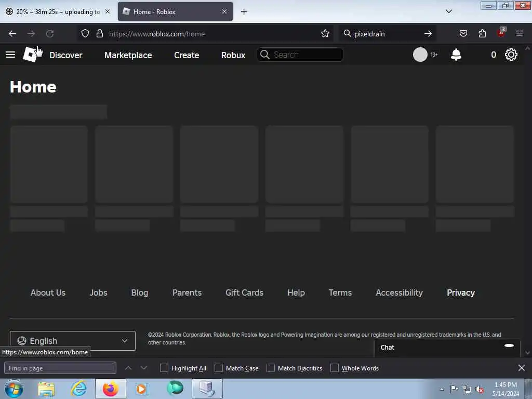This screenshot has width=532, height=399.
Task: Open the Parents footer link
Action: pyautogui.click(x=187, y=292)
